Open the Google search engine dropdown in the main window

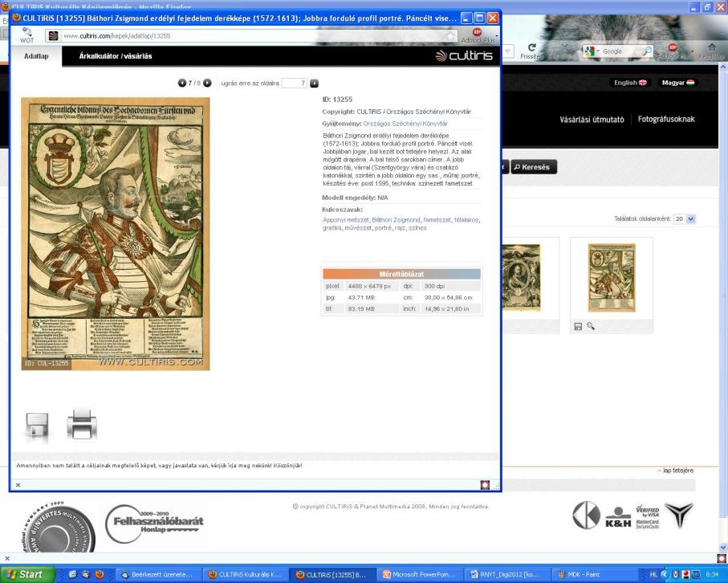[598, 51]
